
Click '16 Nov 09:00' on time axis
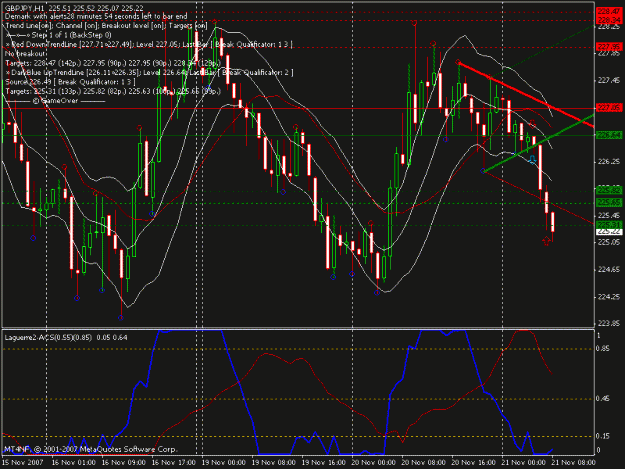[x=124, y=463]
